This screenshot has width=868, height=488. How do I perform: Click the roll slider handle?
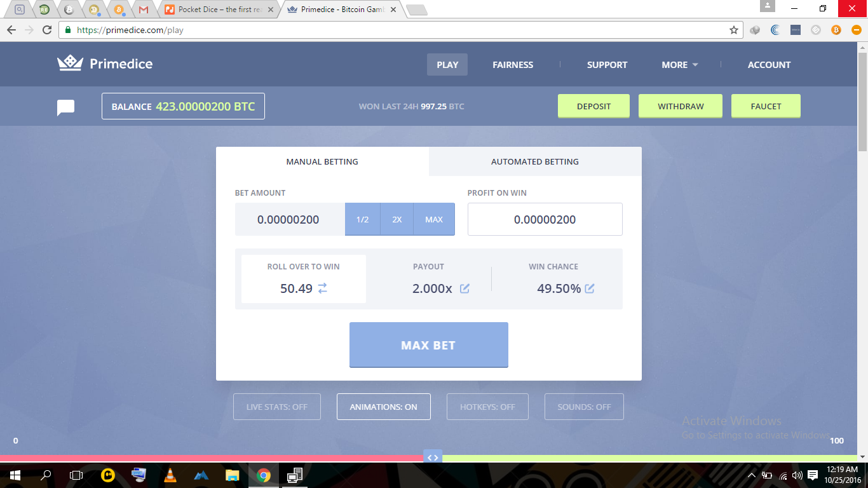point(433,457)
